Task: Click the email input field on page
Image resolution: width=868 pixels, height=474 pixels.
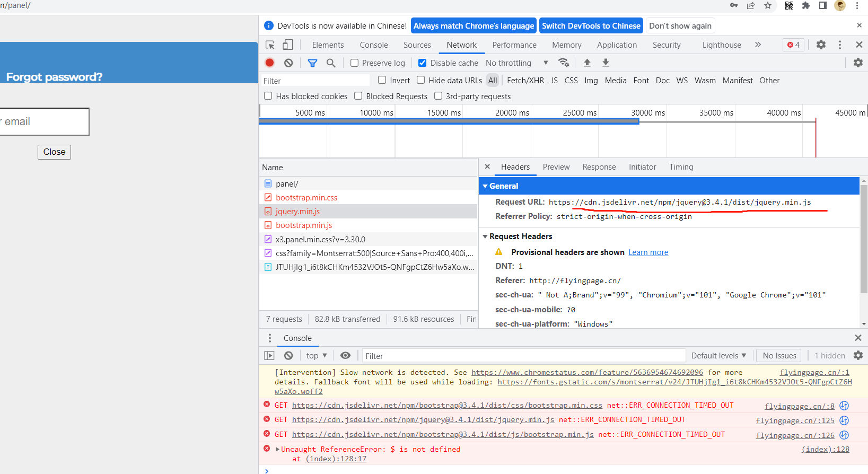Action: [44, 121]
